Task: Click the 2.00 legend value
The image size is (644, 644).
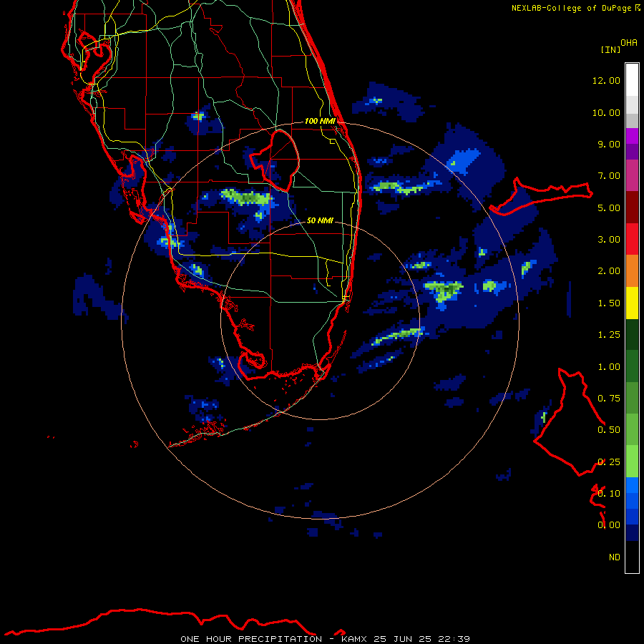Action: pyautogui.click(x=609, y=271)
